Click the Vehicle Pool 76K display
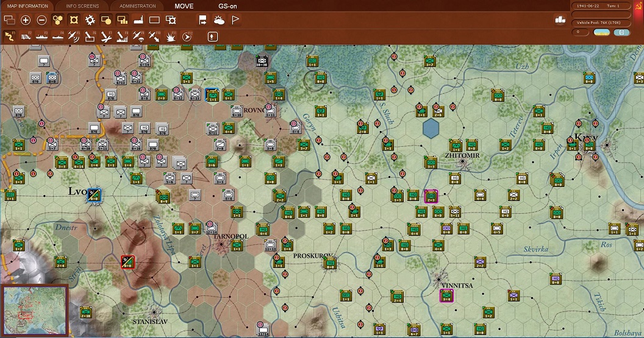This screenshot has height=338, width=644. 601,23
